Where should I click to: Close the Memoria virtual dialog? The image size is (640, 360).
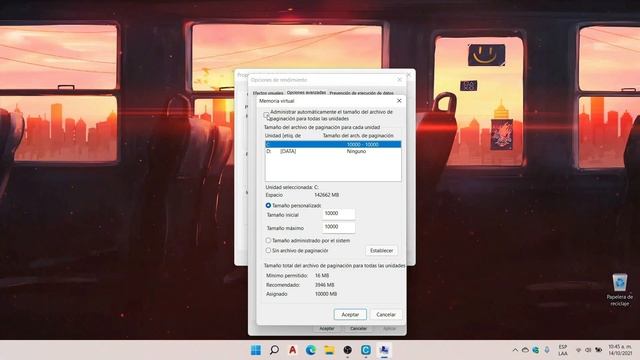[399, 100]
